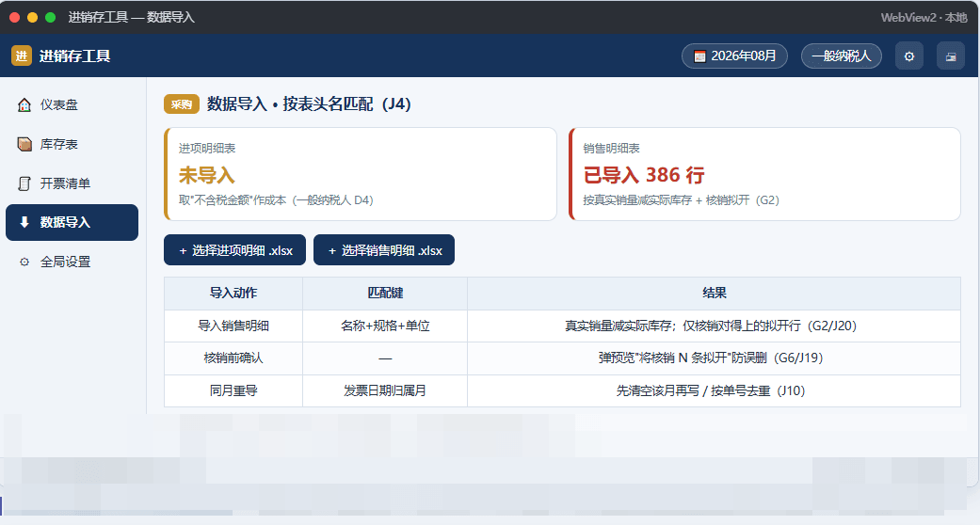Go to 库存表 page
Screen dimensions: 980x525
(72, 144)
